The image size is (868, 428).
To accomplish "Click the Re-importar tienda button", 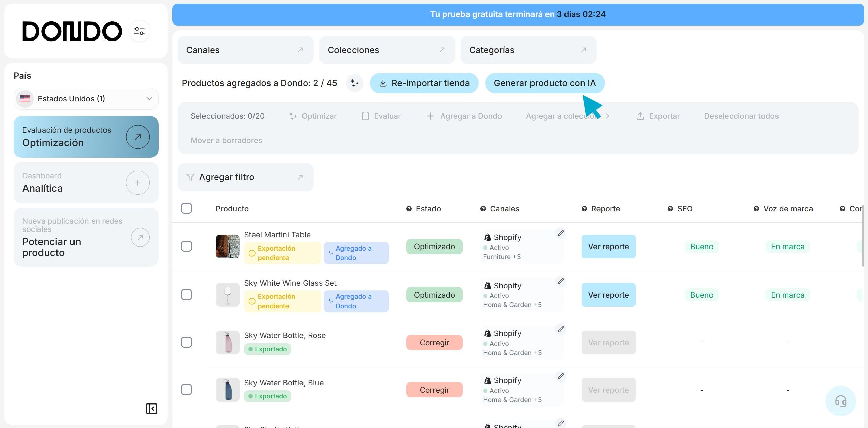I will pos(424,83).
